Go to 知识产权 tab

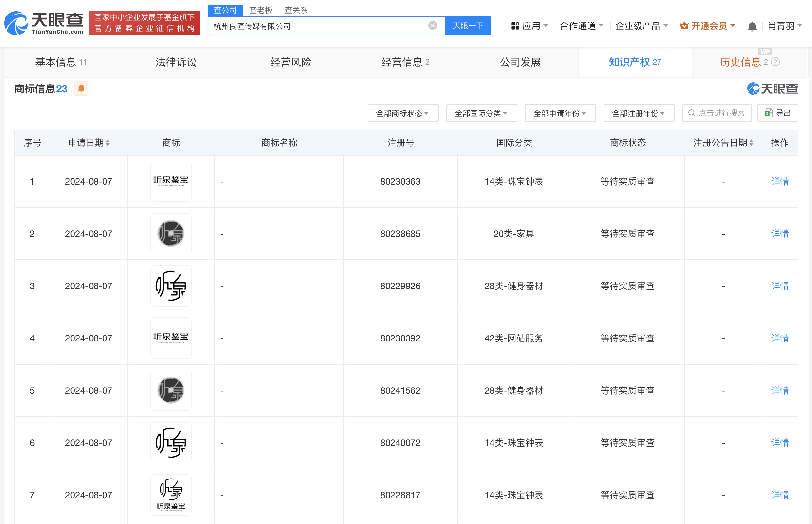(635, 62)
